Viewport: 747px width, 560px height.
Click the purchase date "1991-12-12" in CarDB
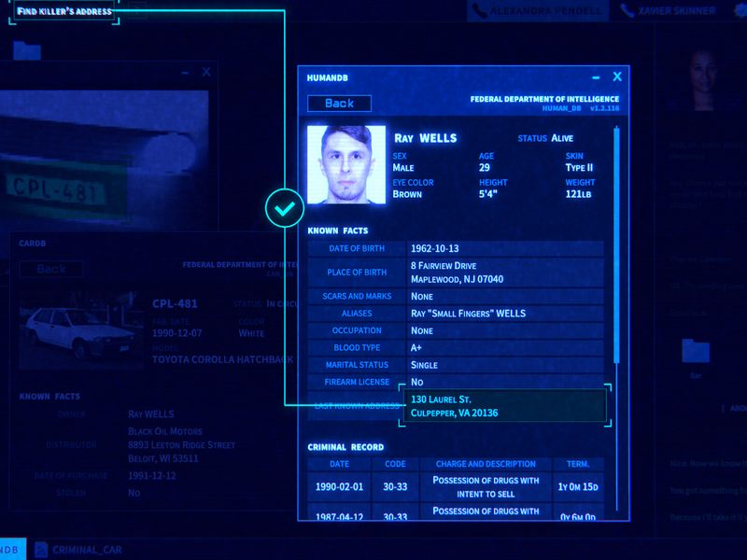[x=152, y=475]
